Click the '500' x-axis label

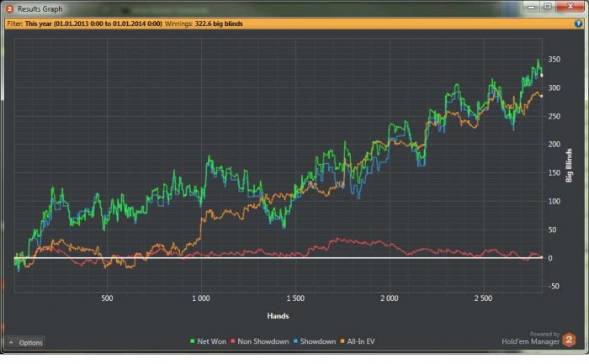click(x=107, y=298)
